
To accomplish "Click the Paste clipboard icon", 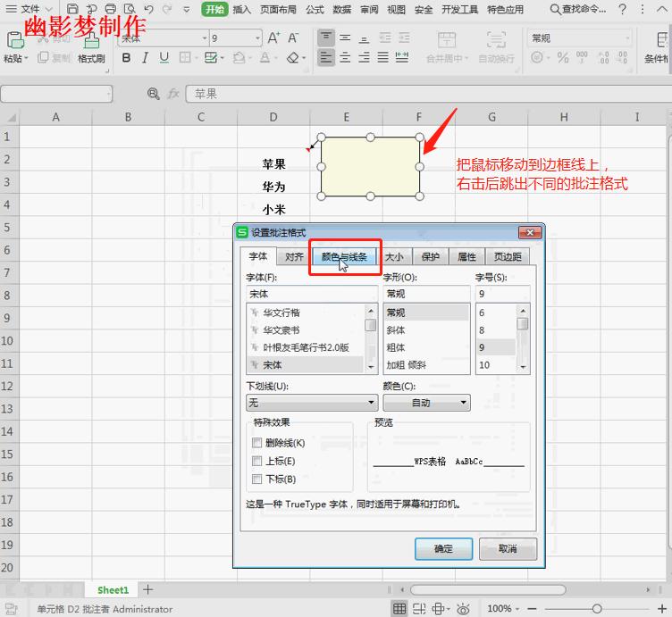I will point(15,41).
